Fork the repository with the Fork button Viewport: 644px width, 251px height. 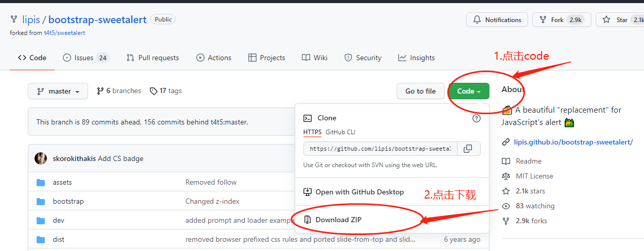coord(562,20)
